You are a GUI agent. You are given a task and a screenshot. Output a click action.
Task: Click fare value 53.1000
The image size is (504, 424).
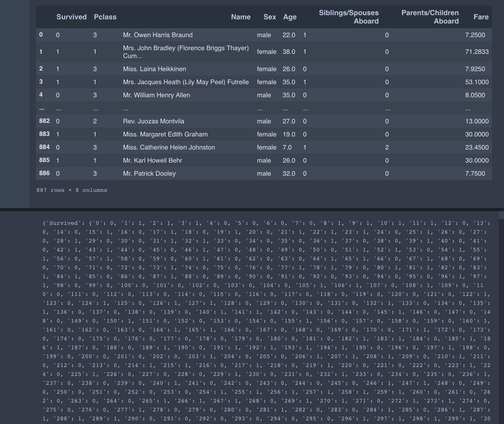(x=477, y=82)
